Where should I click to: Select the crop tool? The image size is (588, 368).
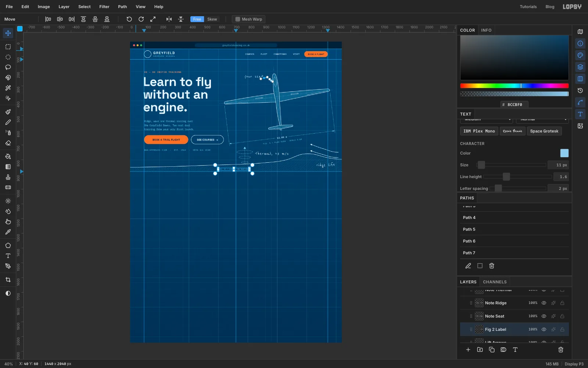[x=8, y=280]
